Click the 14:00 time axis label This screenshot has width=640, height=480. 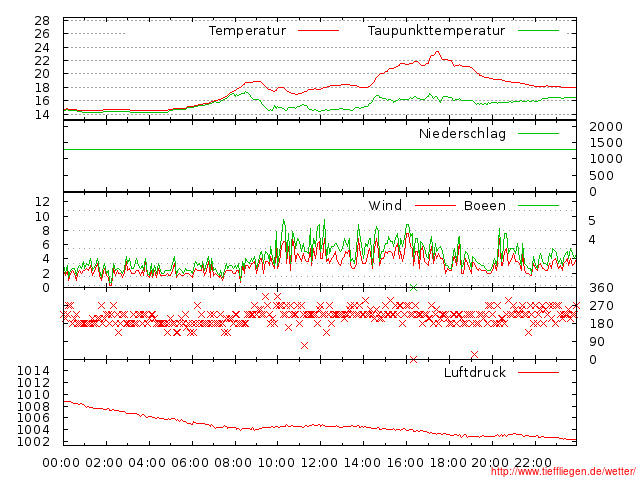362,463
